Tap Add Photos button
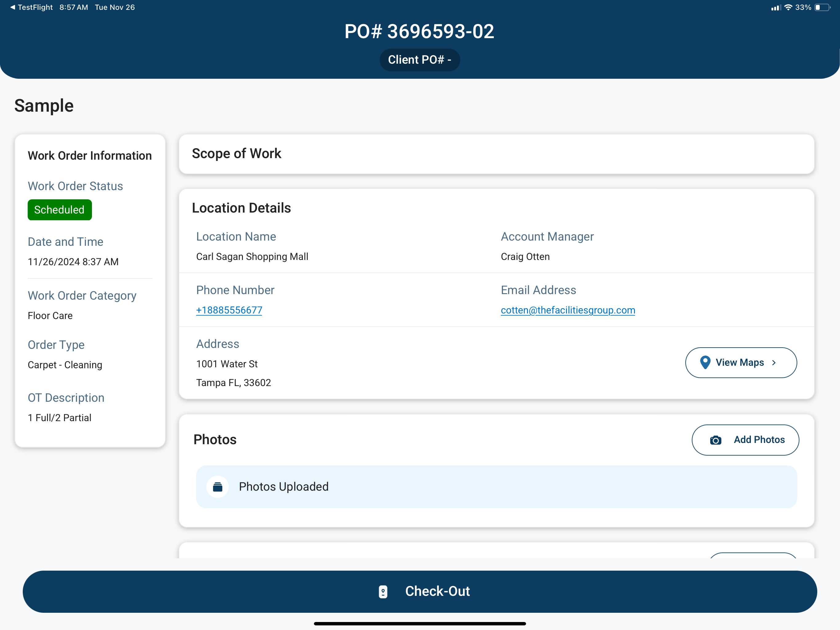The width and height of the screenshot is (840, 630). click(x=745, y=440)
